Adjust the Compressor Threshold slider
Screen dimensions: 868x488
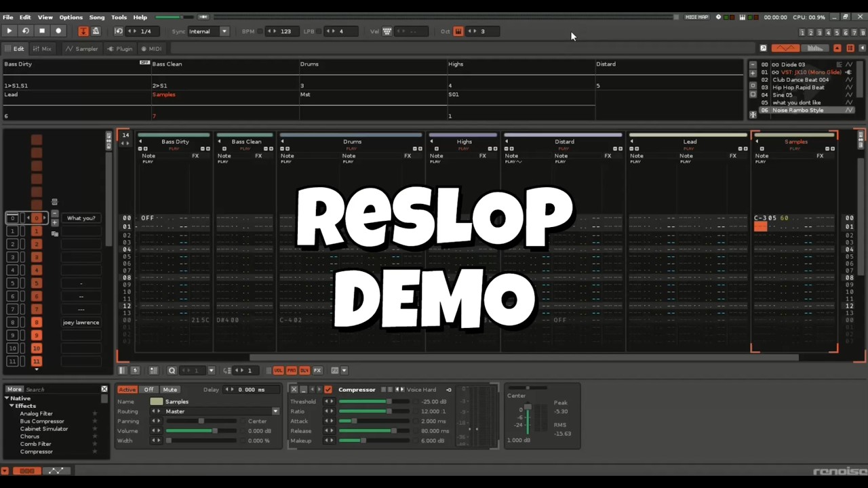click(374, 402)
